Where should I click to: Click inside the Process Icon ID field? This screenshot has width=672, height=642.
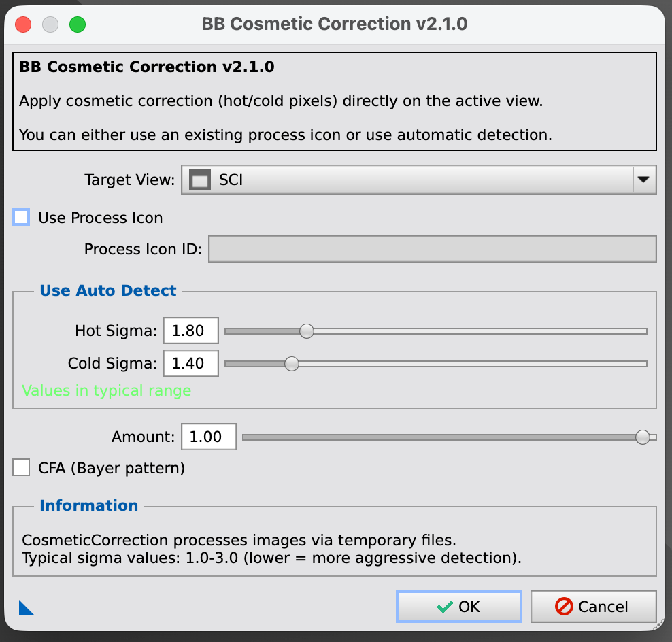click(x=433, y=248)
